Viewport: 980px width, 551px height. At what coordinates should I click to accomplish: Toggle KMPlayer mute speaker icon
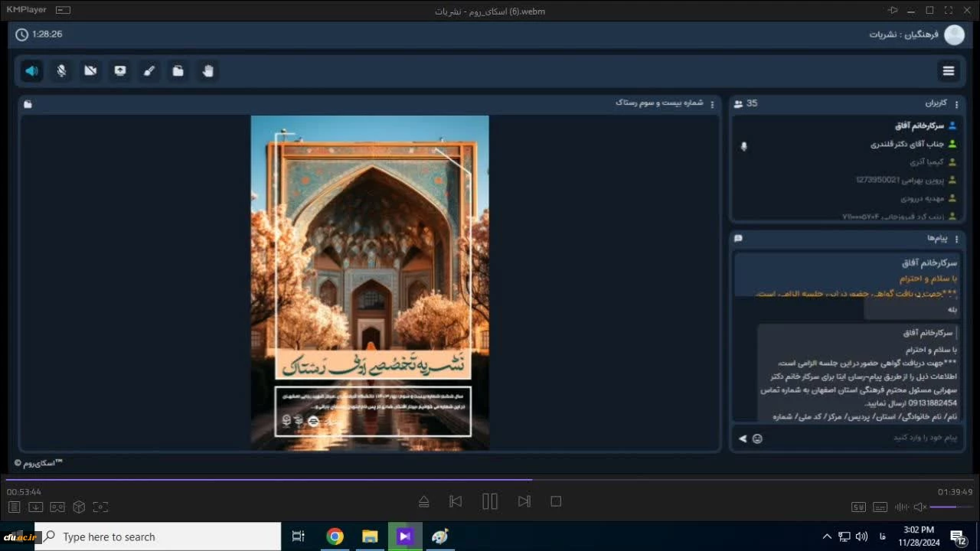click(x=920, y=507)
